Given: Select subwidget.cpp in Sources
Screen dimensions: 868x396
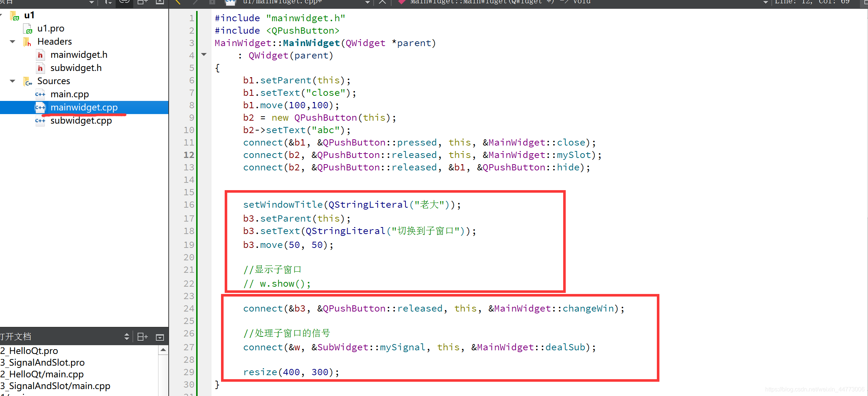Looking at the screenshot, I should coord(81,121).
